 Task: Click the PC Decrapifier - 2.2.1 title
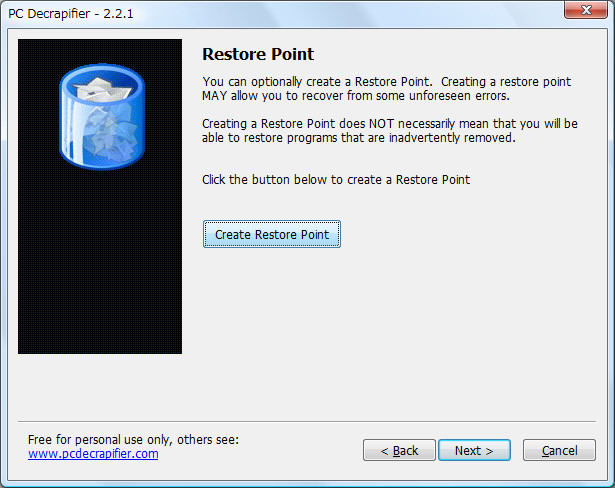click(71, 14)
